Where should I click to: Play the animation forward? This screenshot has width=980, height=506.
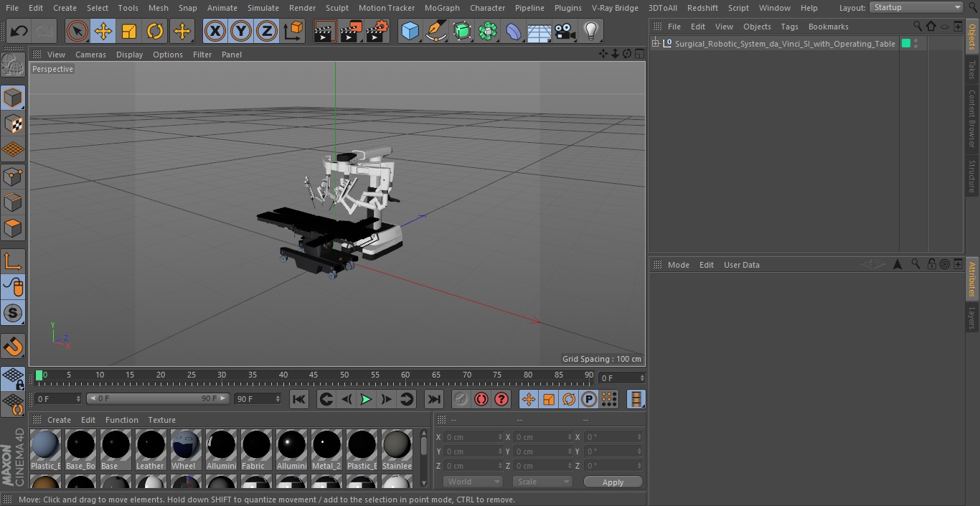click(x=366, y=399)
